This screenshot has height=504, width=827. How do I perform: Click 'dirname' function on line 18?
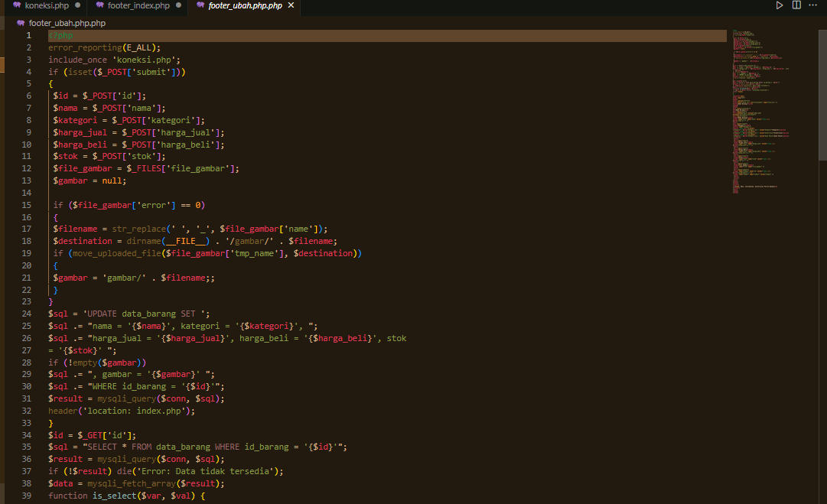144,241
